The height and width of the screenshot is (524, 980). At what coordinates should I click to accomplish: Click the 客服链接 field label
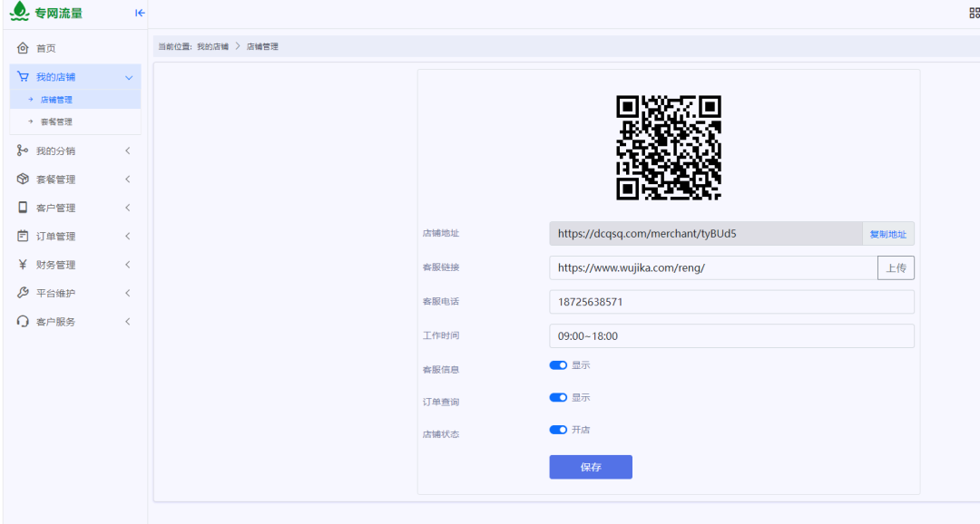pos(441,267)
